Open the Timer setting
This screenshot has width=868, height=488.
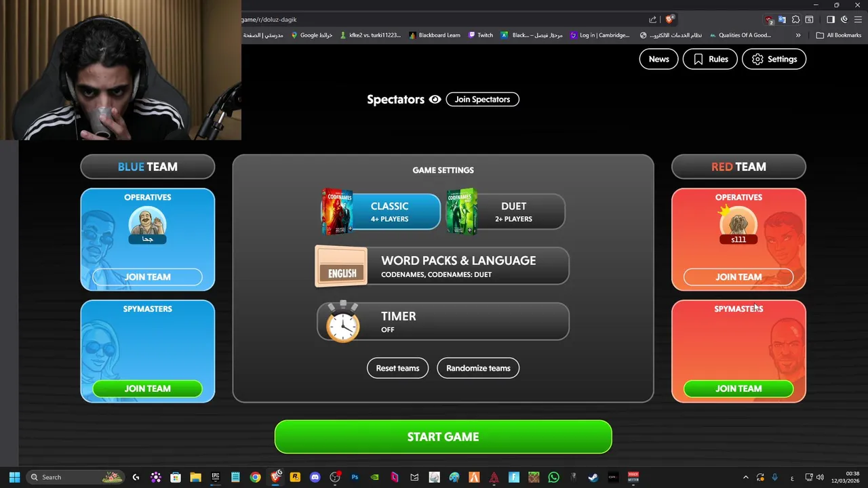443,322
